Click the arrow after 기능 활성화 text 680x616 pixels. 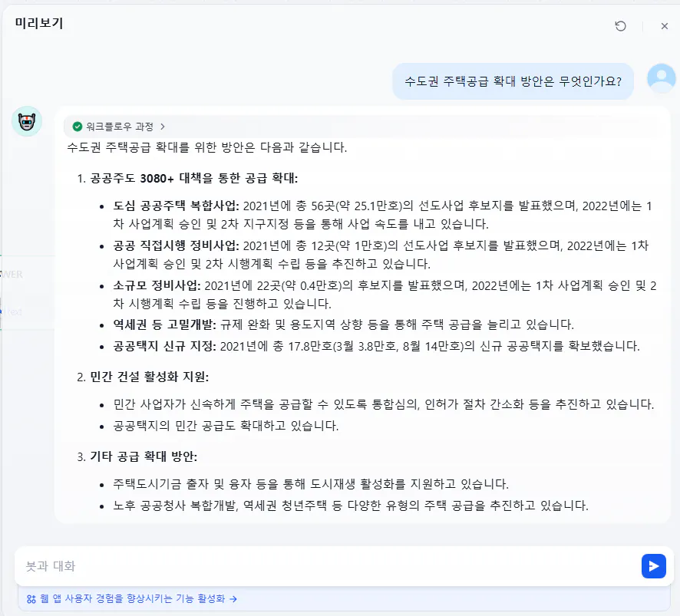click(x=233, y=599)
